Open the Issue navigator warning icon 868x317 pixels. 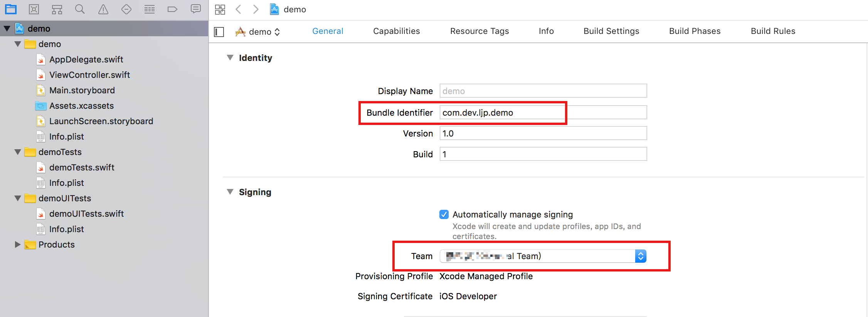(x=103, y=9)
